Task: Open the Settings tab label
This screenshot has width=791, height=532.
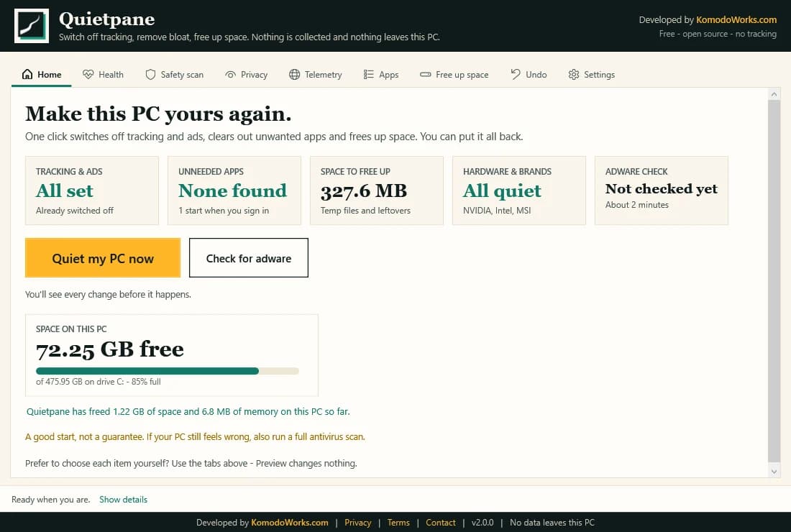Action: tap(599, 75)
